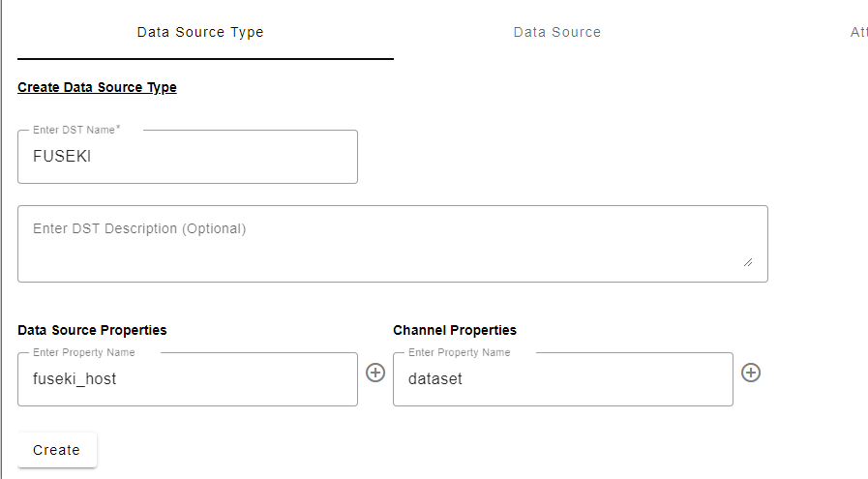Select the Data Source Type tab
Screen dimensions: 868x479
tap(200, 32)
